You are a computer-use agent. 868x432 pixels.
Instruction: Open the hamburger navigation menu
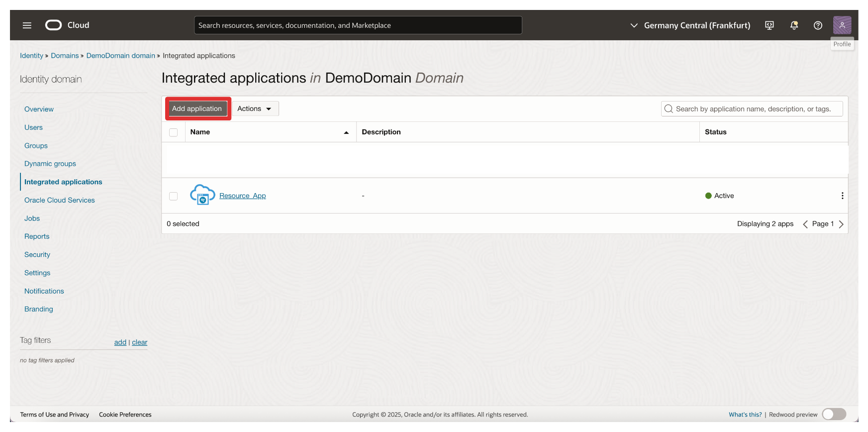point(27,25)
